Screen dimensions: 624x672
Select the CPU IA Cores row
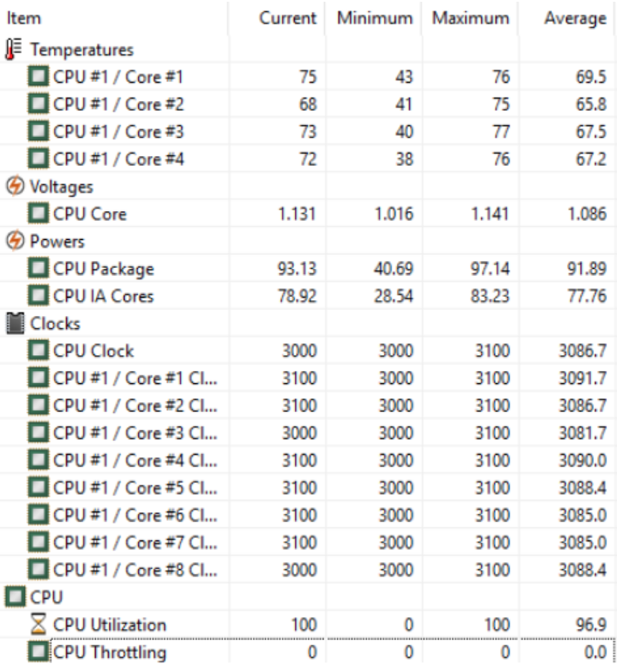click(103, 296)
